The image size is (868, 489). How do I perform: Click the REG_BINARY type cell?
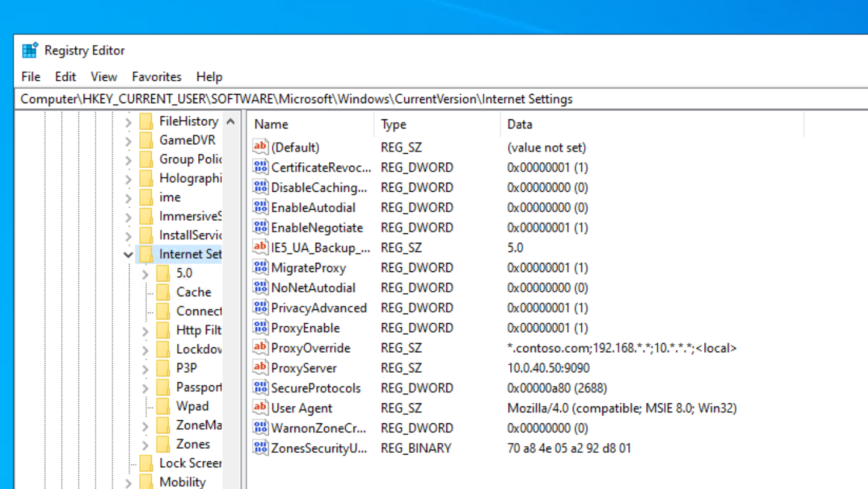(416, 448)
